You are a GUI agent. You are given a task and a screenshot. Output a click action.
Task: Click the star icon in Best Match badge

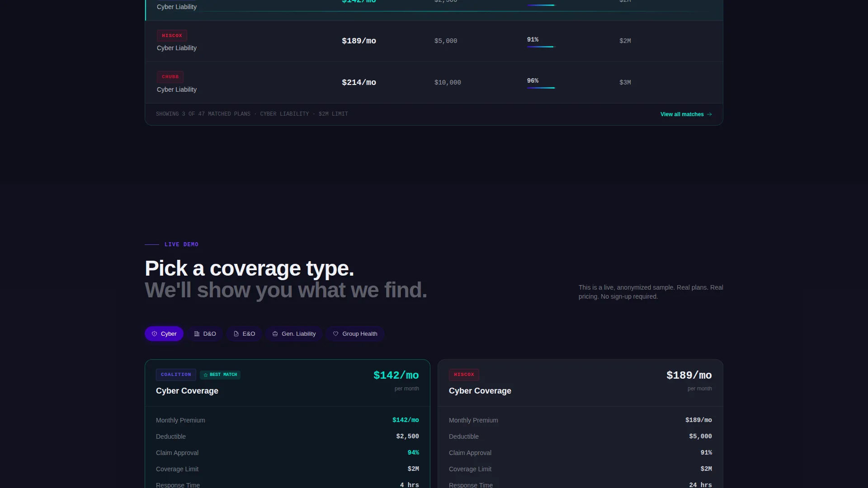(206, 375)
